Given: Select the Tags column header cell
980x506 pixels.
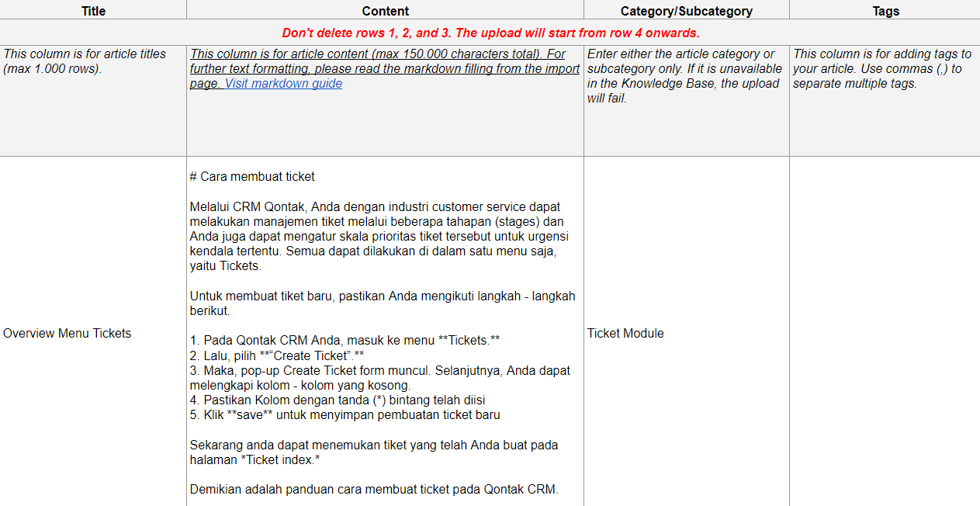Looking at the screenshot, I should coord(885,10).
